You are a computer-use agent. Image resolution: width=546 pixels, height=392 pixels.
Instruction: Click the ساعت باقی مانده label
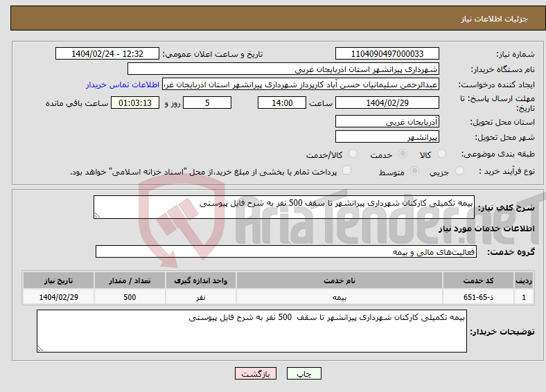pos(77,103)
